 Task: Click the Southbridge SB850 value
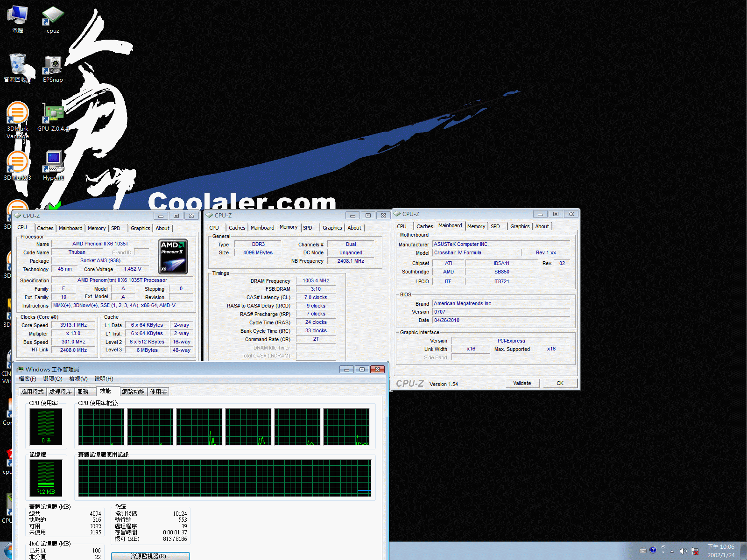[502, 272]
